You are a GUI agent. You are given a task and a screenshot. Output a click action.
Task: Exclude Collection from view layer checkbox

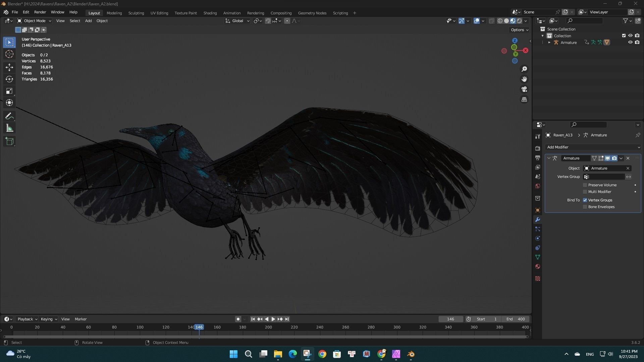[624, 36]
